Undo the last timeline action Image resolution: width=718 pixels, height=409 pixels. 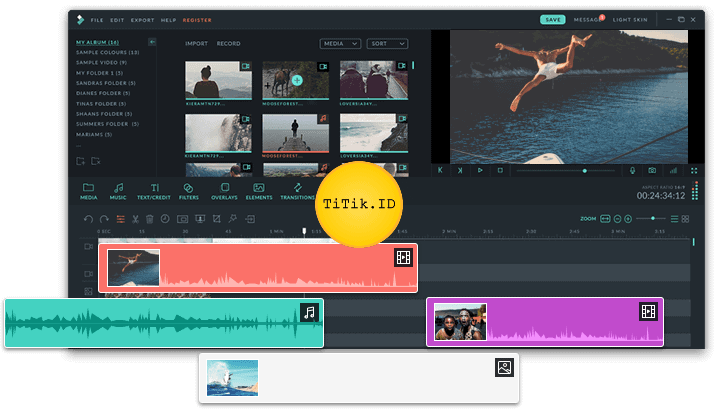[x=88, y=219]
